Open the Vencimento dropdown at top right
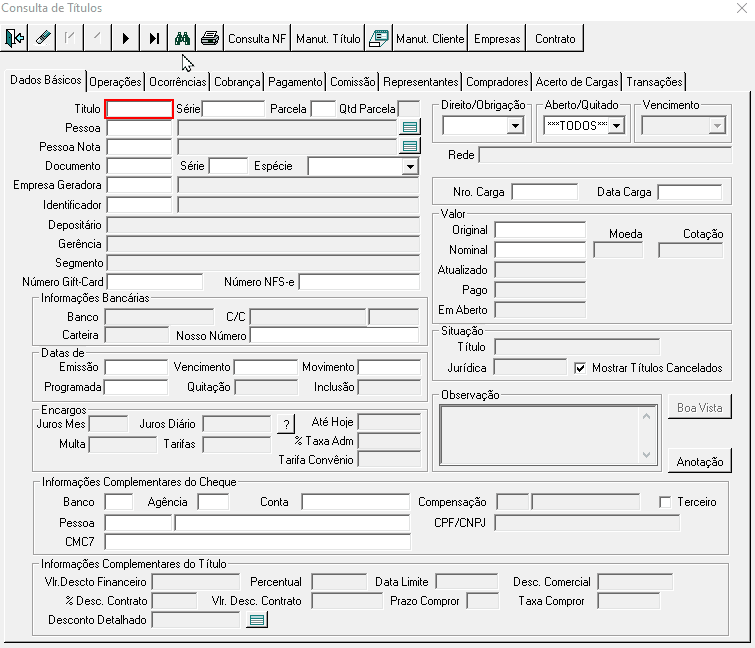 [717, 126]
